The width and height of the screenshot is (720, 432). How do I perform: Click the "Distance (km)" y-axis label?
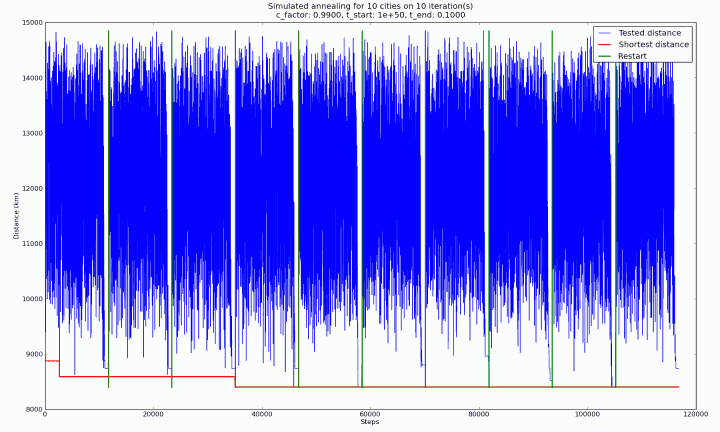coord(17,216)
